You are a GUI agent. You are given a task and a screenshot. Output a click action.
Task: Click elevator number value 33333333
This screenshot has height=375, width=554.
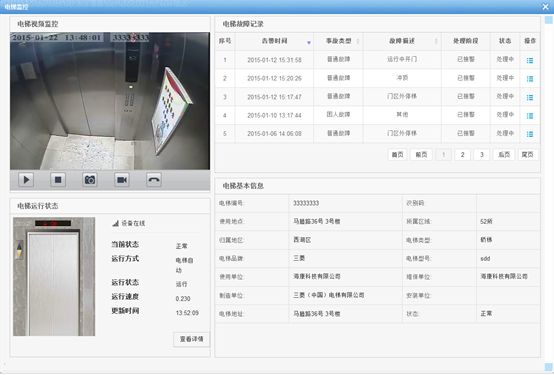[x=306, y=203]
